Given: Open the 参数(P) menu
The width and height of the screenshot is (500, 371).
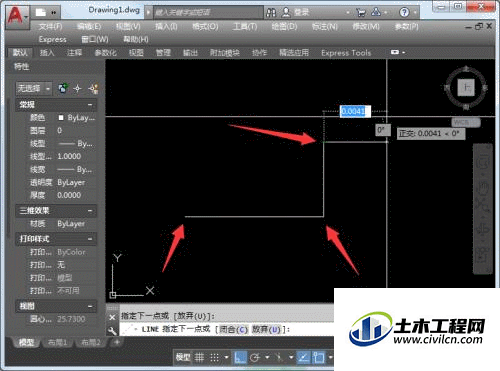Looking at the screenshot, I should coord(406,26).
